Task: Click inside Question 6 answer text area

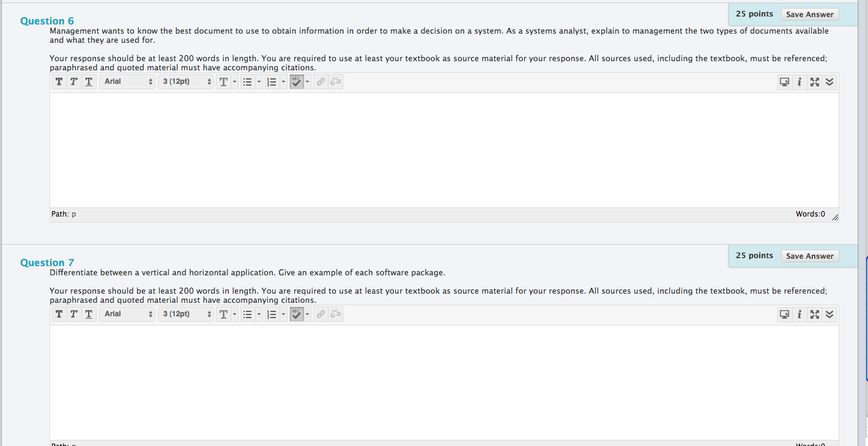Action: [443, 150]
